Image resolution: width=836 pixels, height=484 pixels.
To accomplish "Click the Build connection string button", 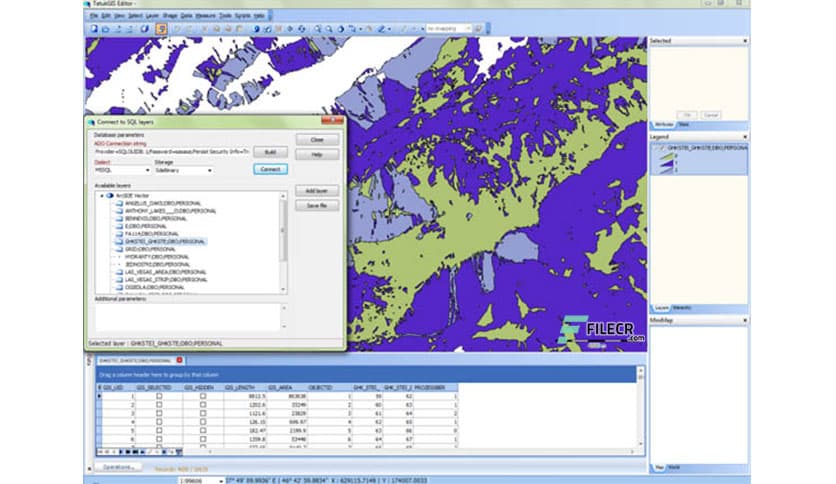I will 270,152.
